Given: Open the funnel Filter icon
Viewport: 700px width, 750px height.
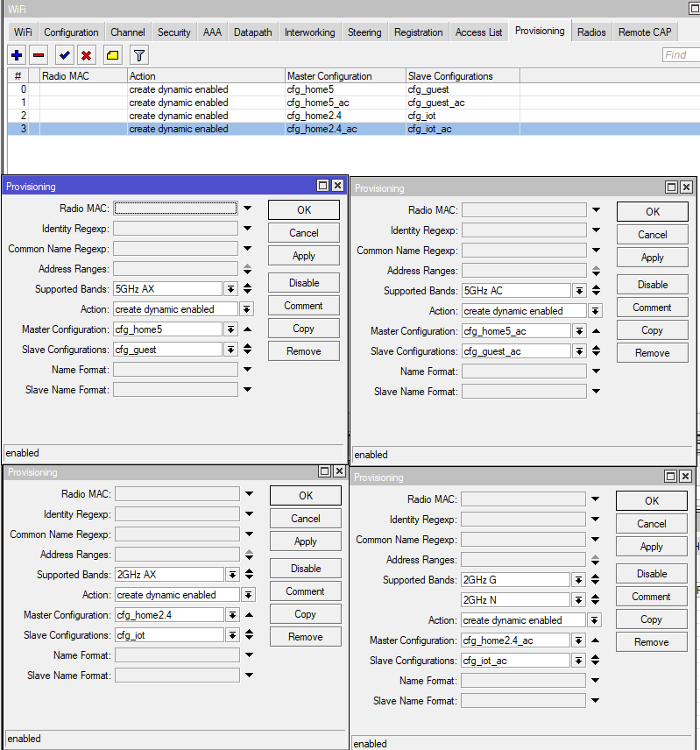Looking at the screenshot, I should (138, 55).
